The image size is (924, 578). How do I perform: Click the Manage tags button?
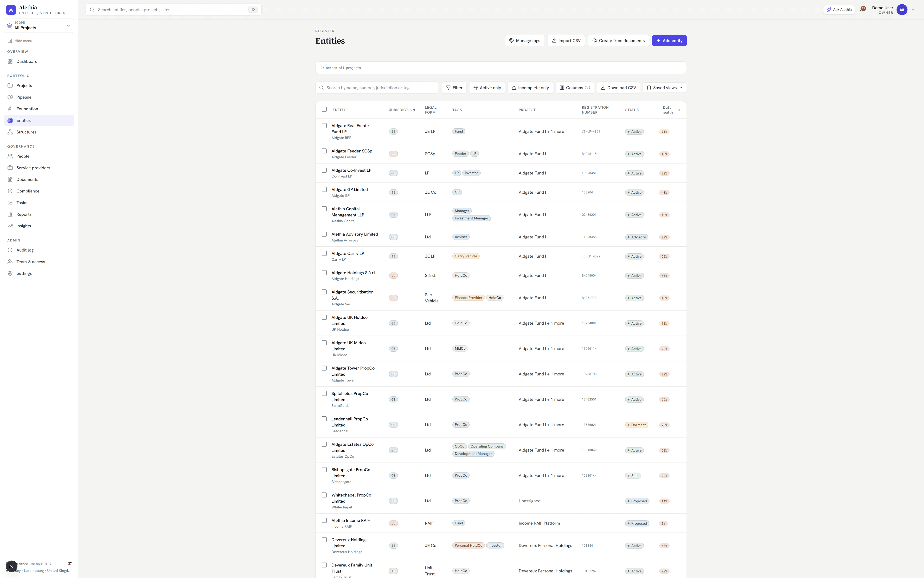pos(524,40)
